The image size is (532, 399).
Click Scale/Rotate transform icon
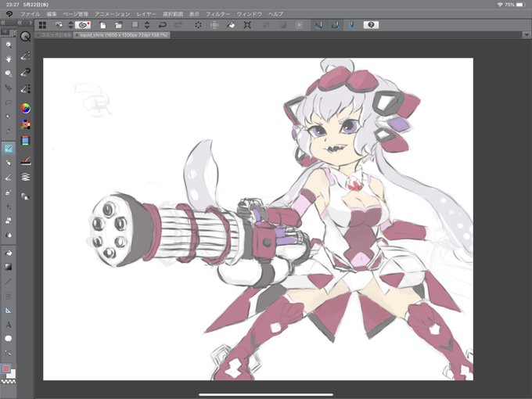point(247,25)
